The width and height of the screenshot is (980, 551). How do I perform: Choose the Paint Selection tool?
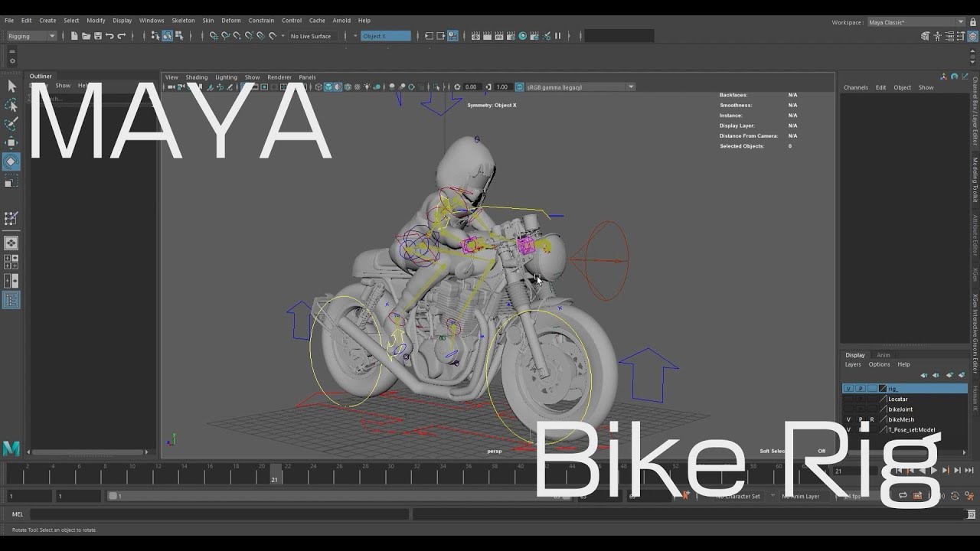pyautogui.click(x=11, y=123)
